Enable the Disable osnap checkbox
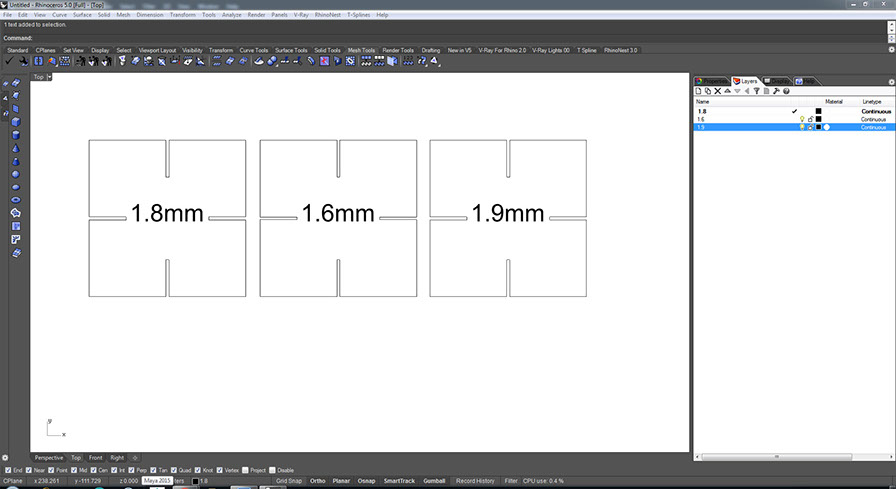 pyautogui.click(x=273, y=470)
